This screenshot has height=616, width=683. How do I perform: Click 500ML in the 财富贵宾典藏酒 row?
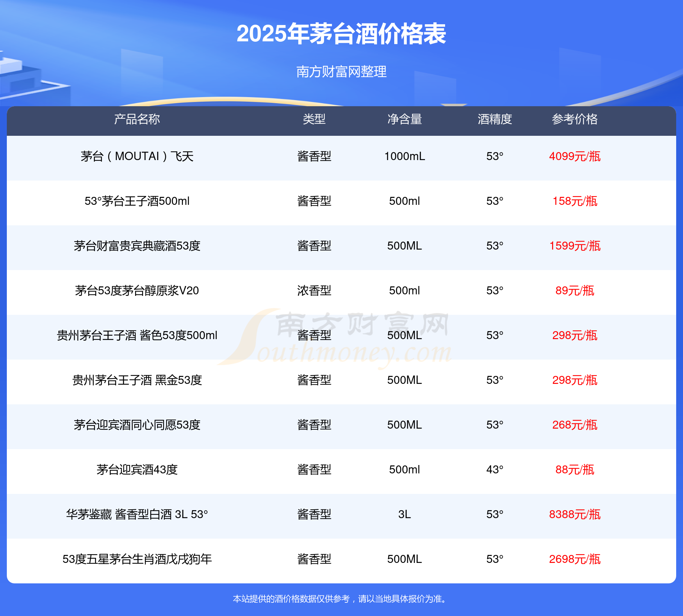pyautogui.click(x=404, y=246)
